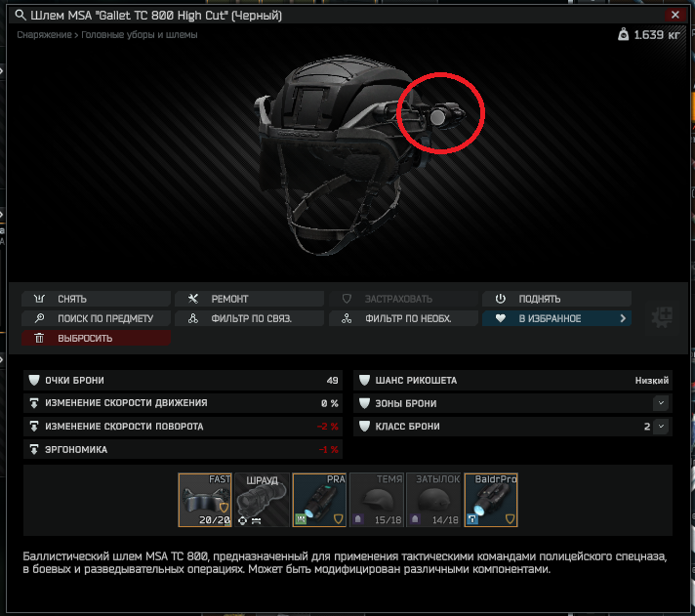Click the shield icon on ЗАСТРАХОВАТЬ
This screenshot has height=616, width=695.
[347, 299]
